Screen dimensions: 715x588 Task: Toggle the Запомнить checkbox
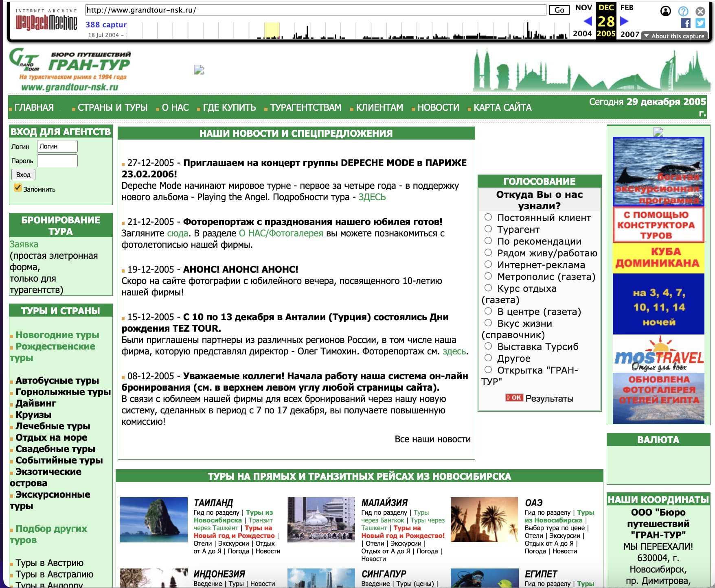coord(18,188)
